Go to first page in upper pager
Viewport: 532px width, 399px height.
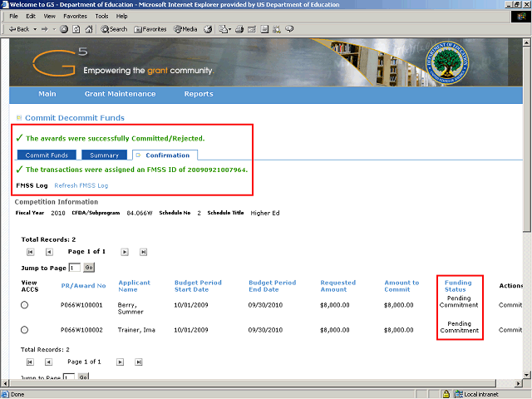pos(31,252)
